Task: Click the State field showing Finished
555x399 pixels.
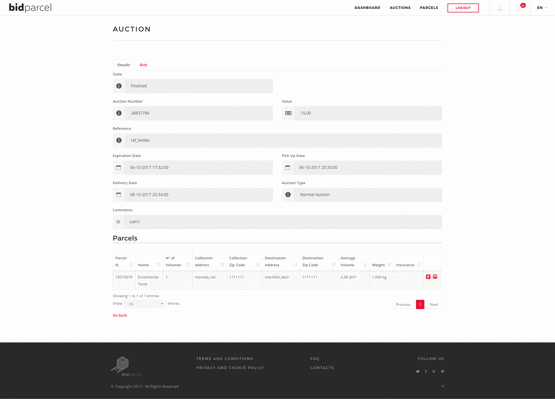Action: coord(199,86)
